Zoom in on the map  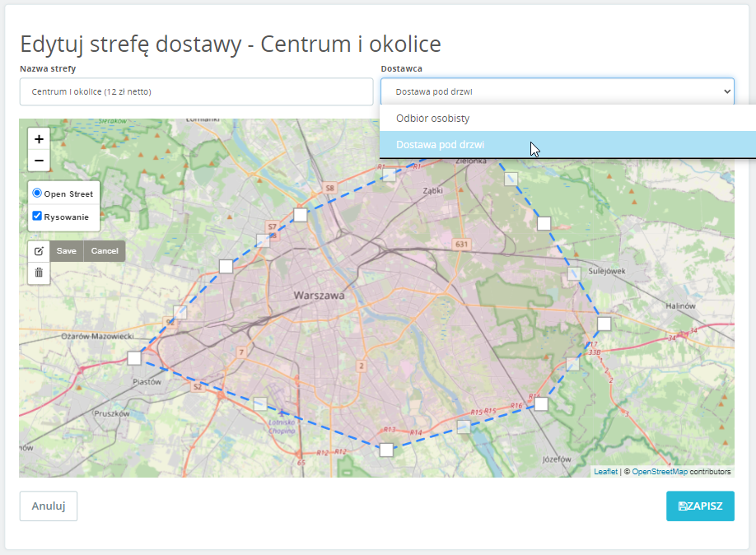tap(39, 139)
